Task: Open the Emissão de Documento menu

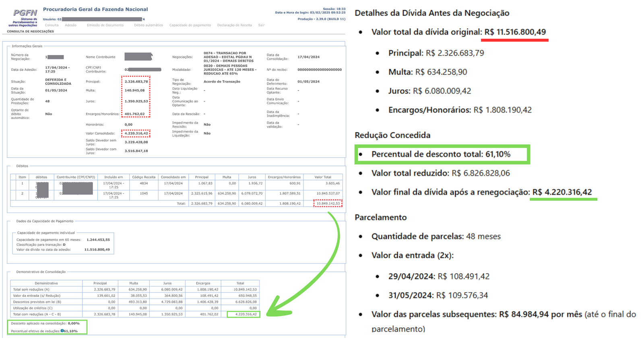Action: [105, 25]
